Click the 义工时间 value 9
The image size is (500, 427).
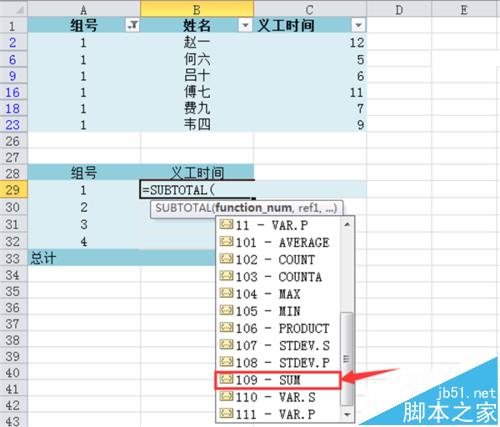310,125
